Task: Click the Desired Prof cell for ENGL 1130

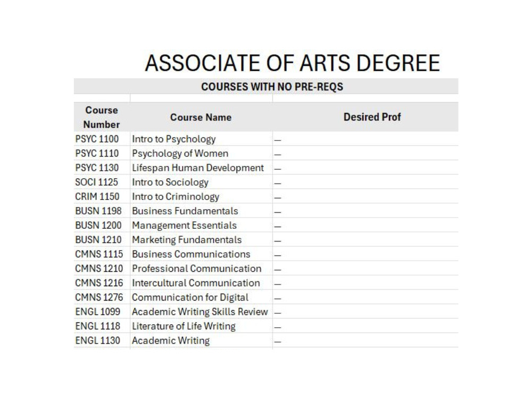Action: pyautogui.click(x=365, y=340)
